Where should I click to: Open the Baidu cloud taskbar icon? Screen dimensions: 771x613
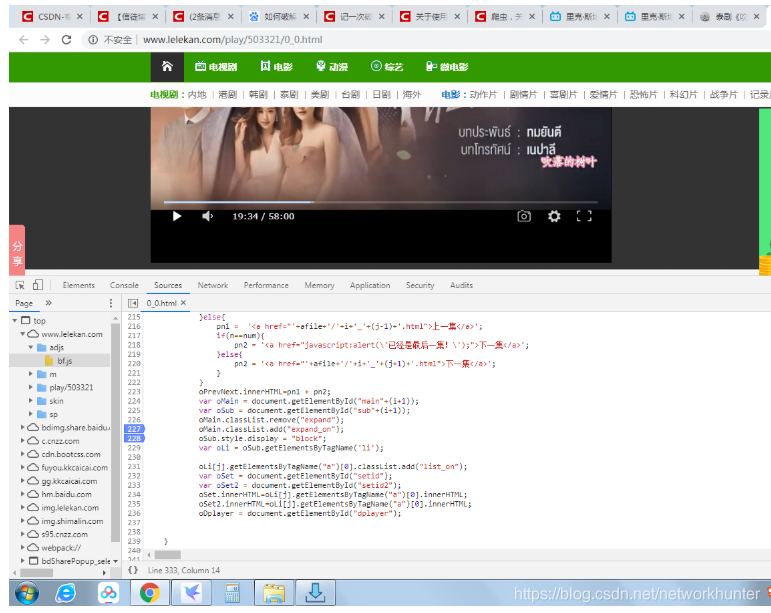(108, 593)
